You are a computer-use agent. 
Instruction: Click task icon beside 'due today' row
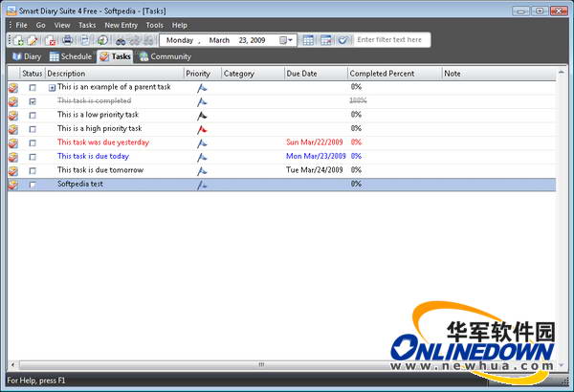point(13,157)
